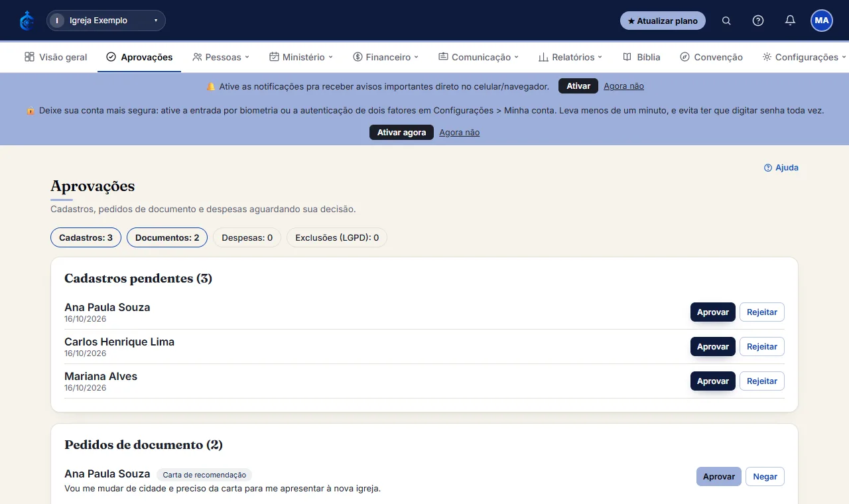Click the Ativar agora button

click(x=401, y=133)
